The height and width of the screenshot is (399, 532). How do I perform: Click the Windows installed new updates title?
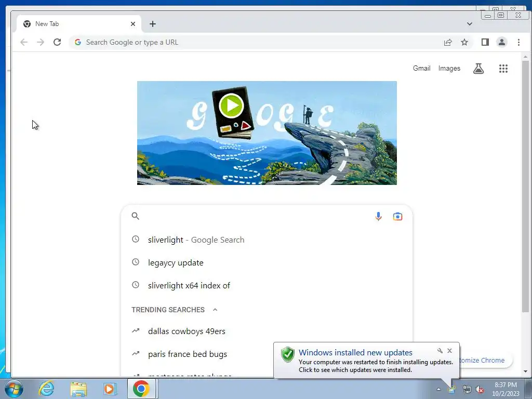[x=355, y=353]
